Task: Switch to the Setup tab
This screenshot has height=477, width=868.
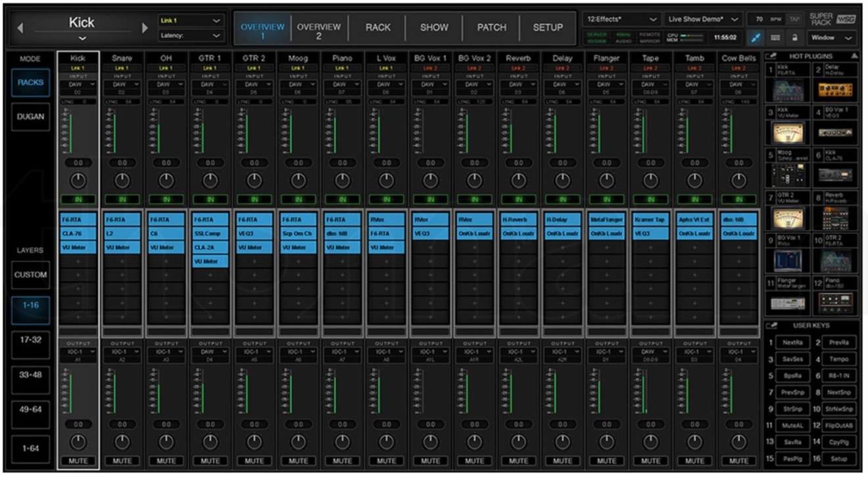Action: click(547, 28)
